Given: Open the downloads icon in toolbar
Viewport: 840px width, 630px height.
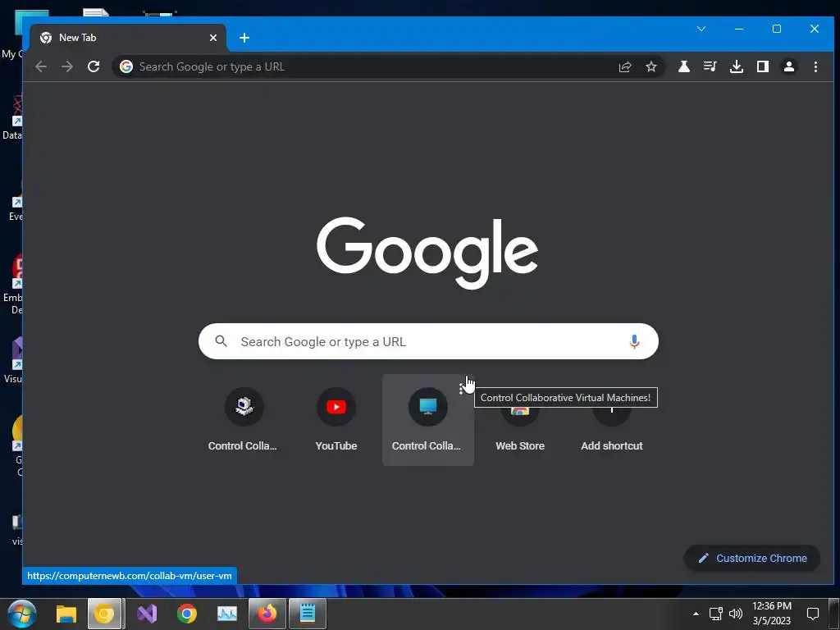Looking at the screenshot, I should (737, 66).
